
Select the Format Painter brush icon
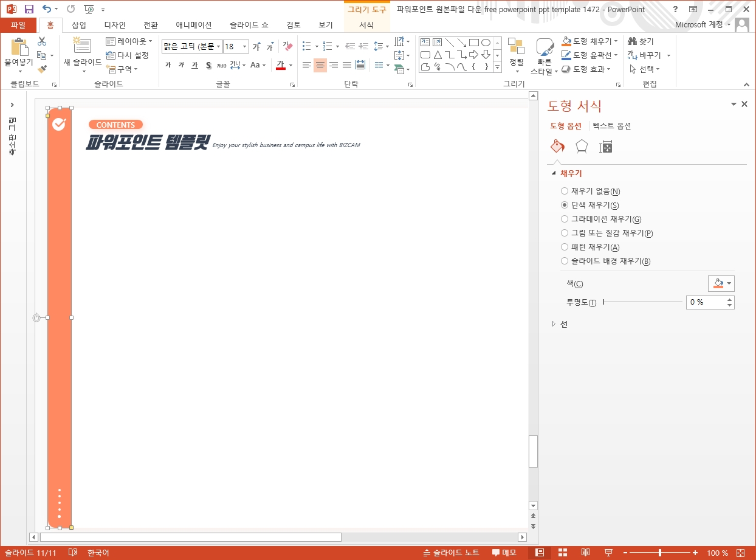click(42, 69)
